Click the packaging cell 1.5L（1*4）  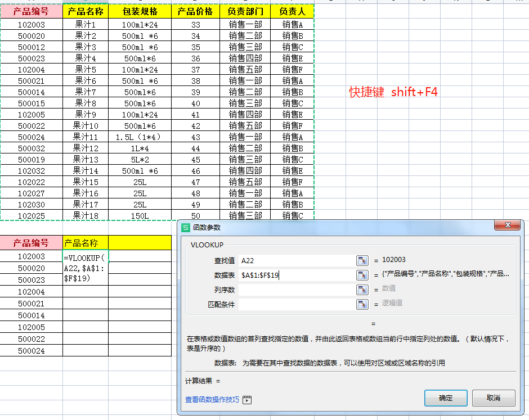tap(140, 137)
